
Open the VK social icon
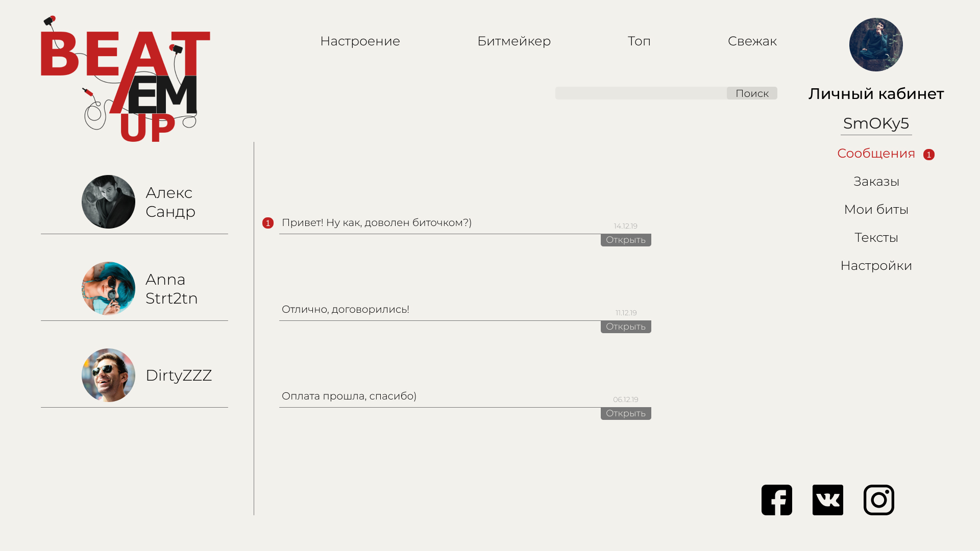[827, 500]
